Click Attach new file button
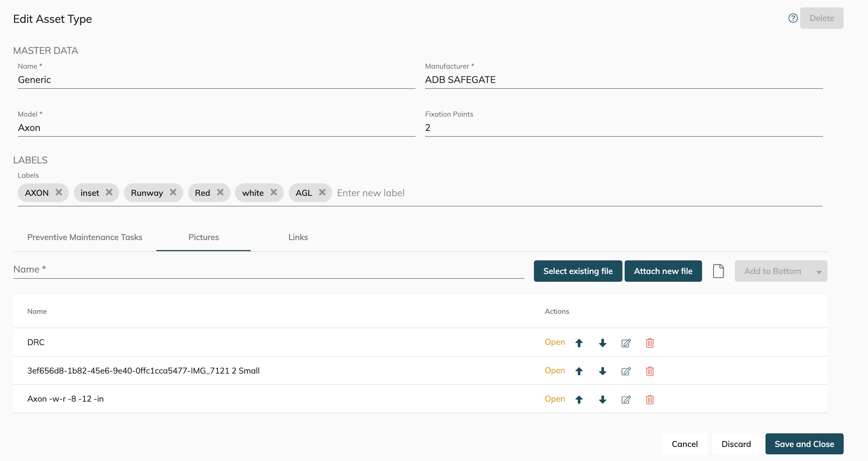868x461 pixels. click(x=663, y=271)
